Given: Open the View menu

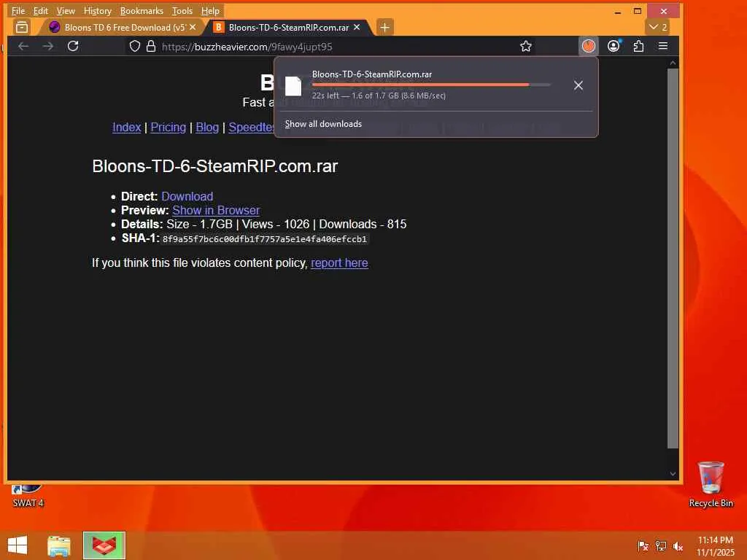Looking at the screenshot, I should (66, 10).
